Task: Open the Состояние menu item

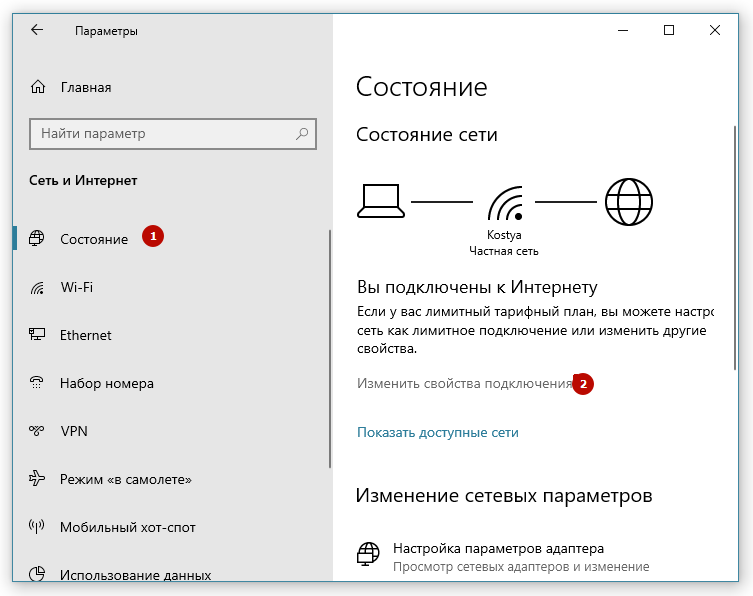Action: [93, 239]
